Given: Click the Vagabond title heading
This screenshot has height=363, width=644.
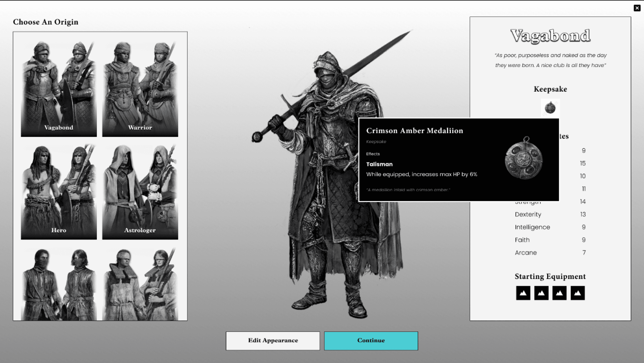Looking at the screenshot, I should [550, 36].
